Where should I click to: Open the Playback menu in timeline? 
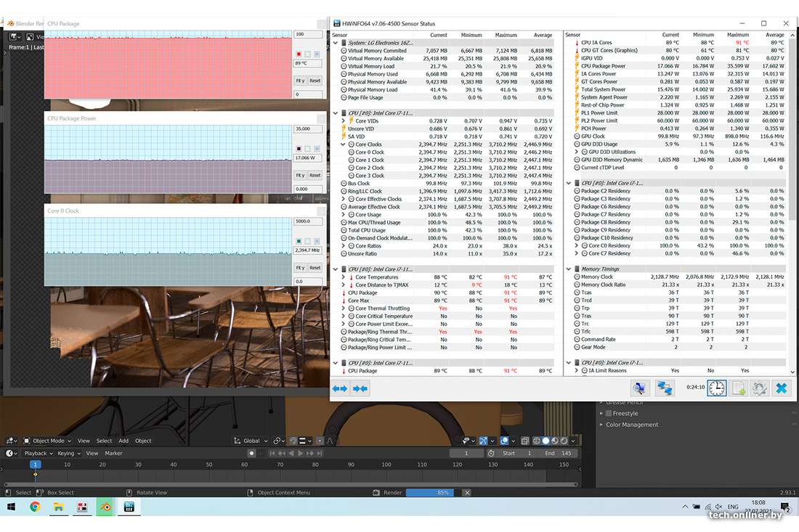[x=38, y=454]
